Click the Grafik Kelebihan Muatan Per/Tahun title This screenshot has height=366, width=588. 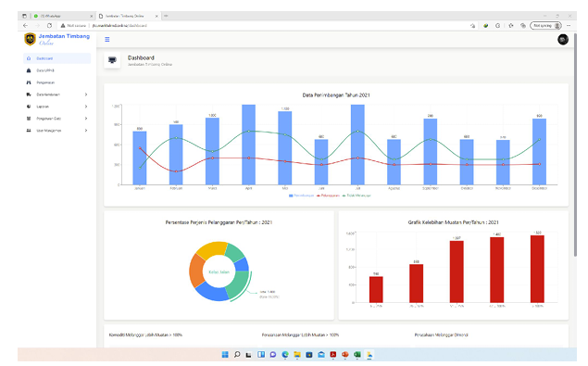click(454, 222)
